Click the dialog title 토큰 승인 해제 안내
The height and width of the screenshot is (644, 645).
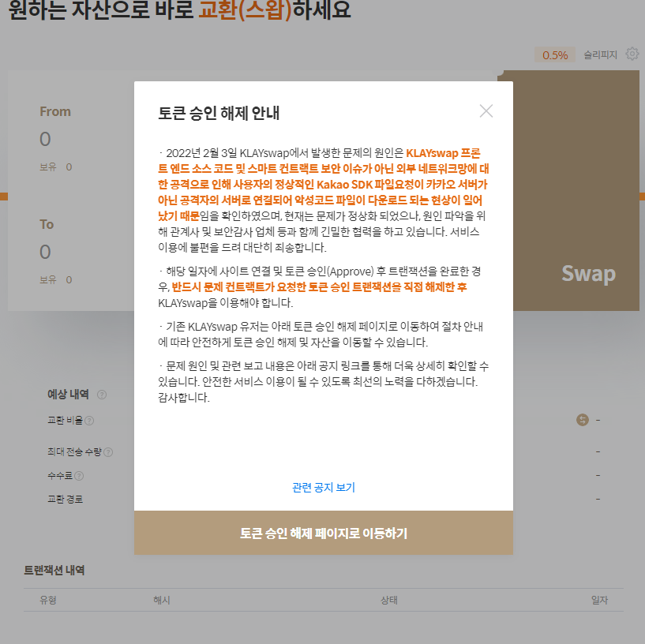219,113
